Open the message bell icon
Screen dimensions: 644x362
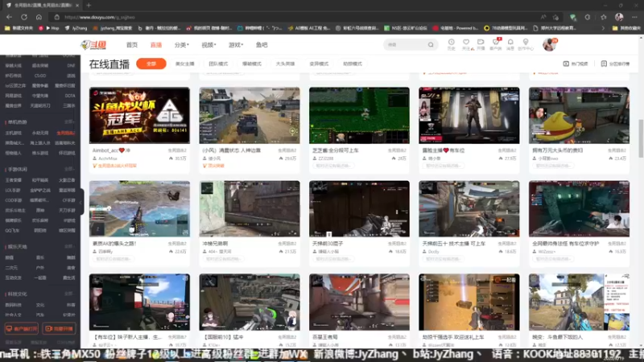click(510, 44)
